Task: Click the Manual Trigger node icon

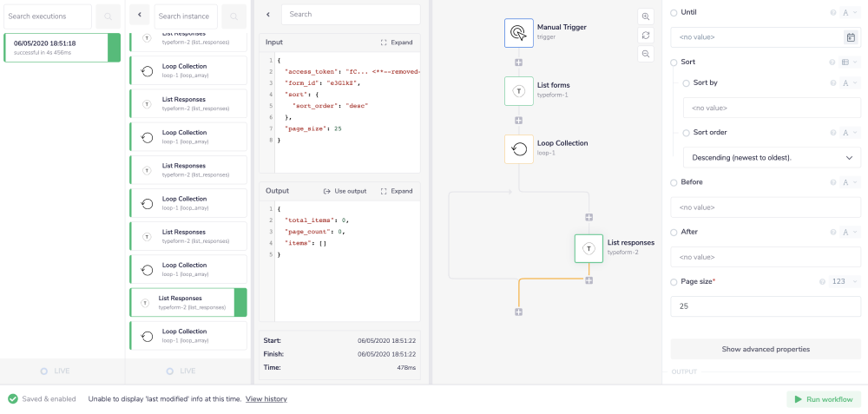Action: click(518, 33)
